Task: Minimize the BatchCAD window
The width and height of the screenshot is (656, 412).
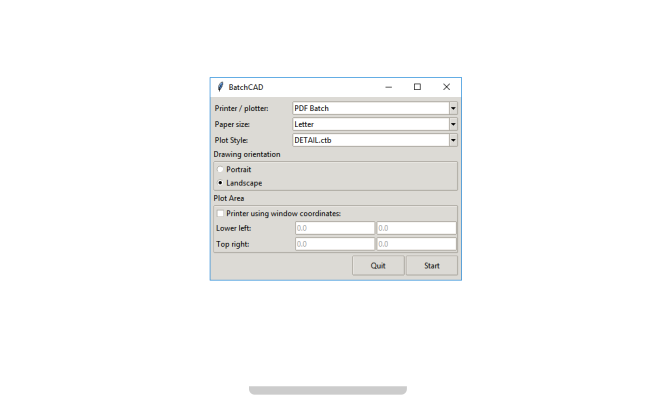Action: 388,87
